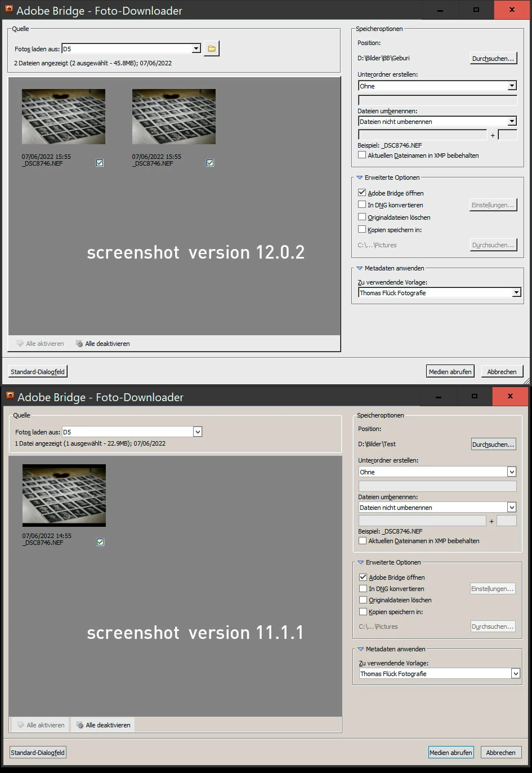Viewport: 532px width, 773px height.
Task: Click 'Alle deaktivieren' in version 11.1.1 window
Action: 103,725
